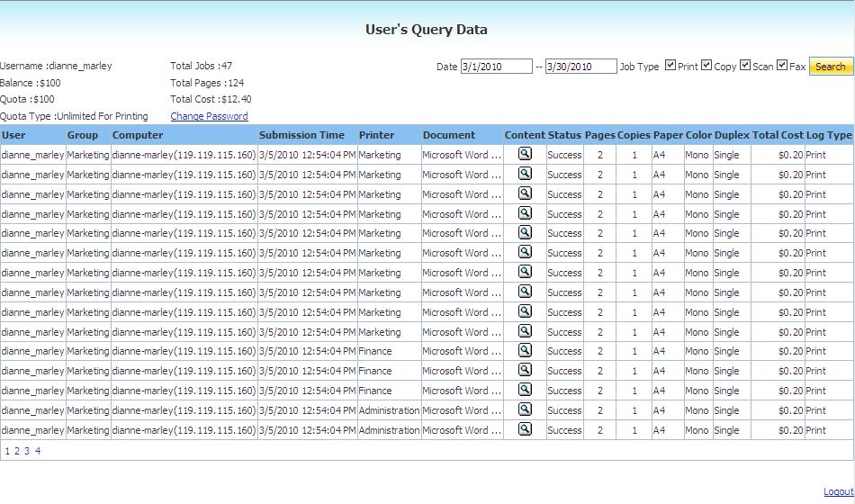Click the Job Type label
This screenshot has height=504, width=855.
coord(639,67)
